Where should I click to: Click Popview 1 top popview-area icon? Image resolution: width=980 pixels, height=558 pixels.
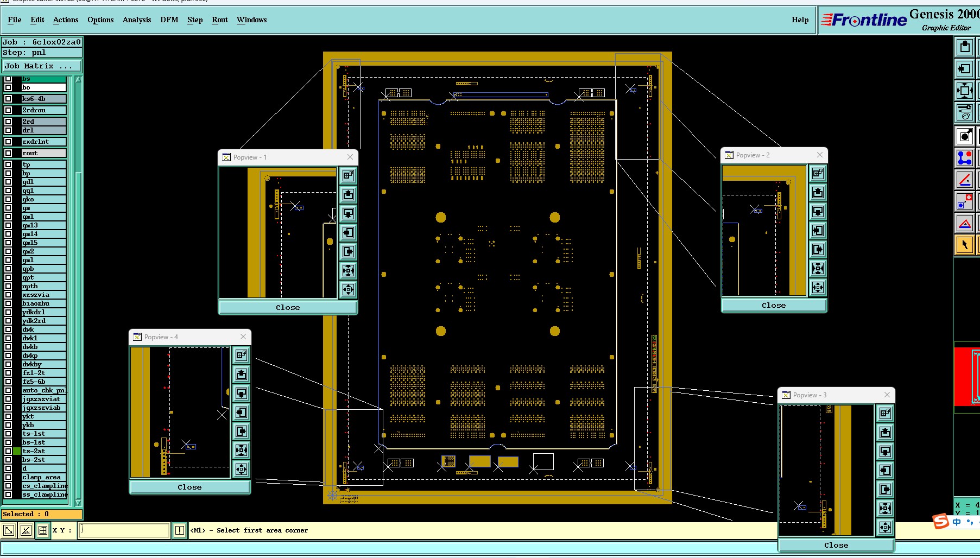[x=349, y=175]
